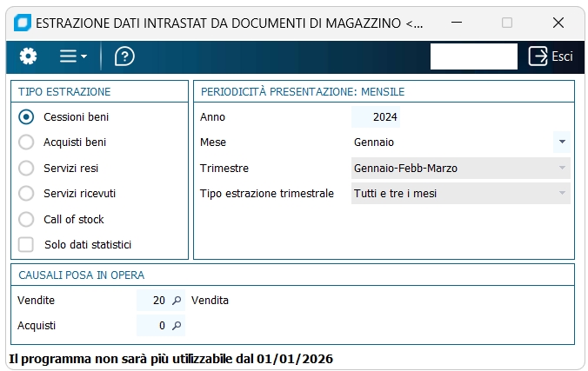The height and width of the screenshot is (371, 588).
Task: Select Servizi ricevuti radio button
Action: click(x=26, y=194)
